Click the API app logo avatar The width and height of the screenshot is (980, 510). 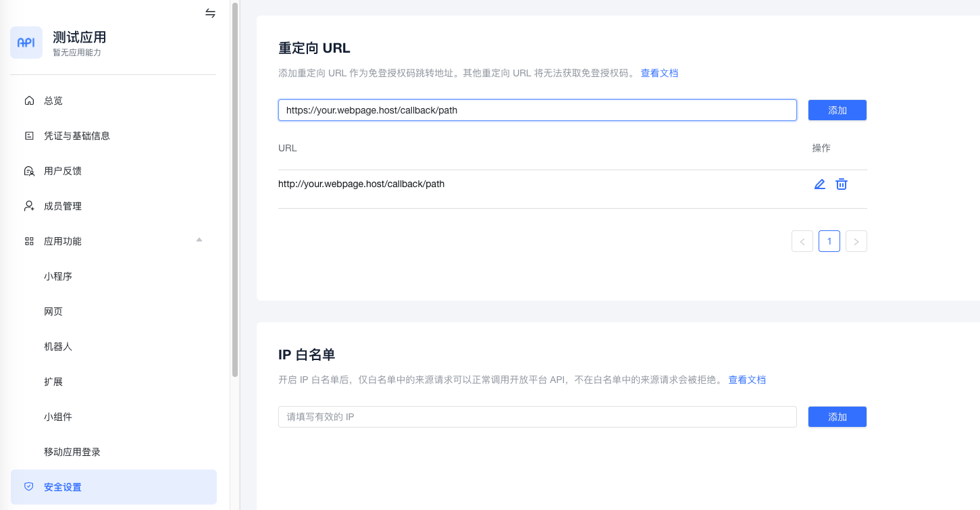26,42
